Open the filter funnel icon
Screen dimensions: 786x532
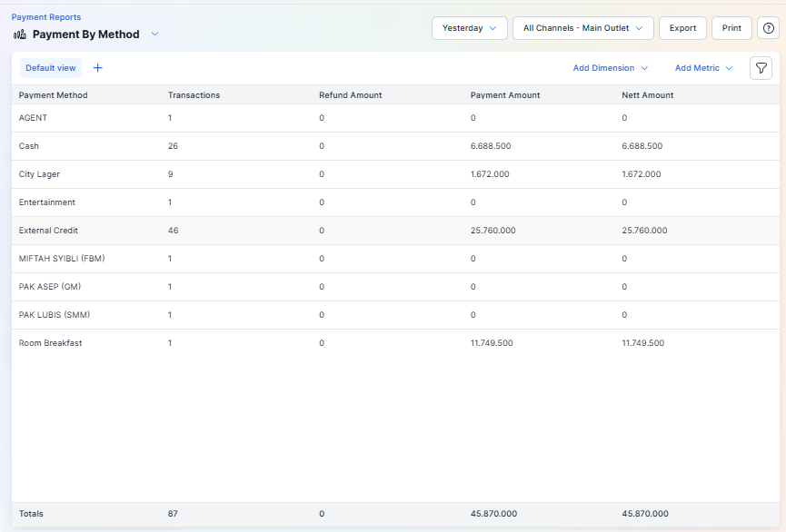point(761,68)
